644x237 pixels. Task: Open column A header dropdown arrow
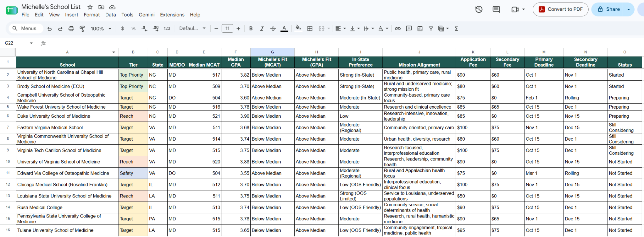[x=114, y=52]
